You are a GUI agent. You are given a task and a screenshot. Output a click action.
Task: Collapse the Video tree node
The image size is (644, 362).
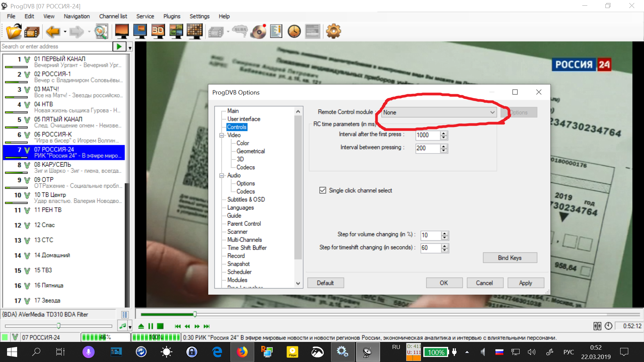(221, 135)
